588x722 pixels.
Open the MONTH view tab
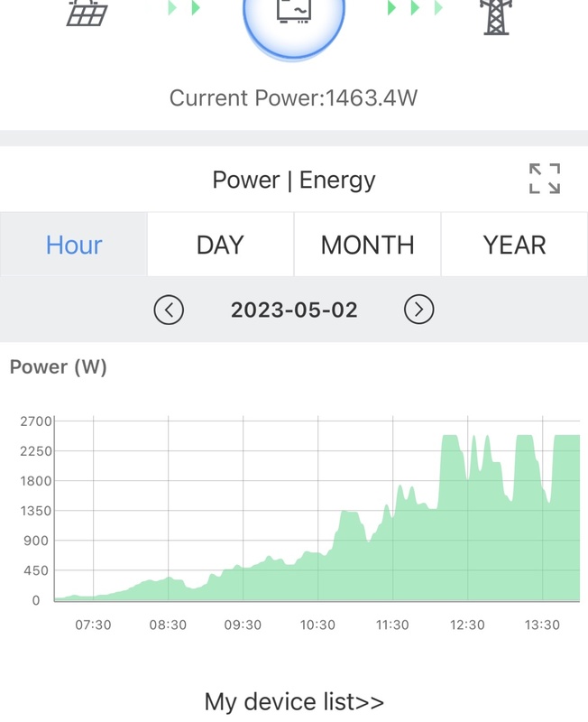[367, 245]
